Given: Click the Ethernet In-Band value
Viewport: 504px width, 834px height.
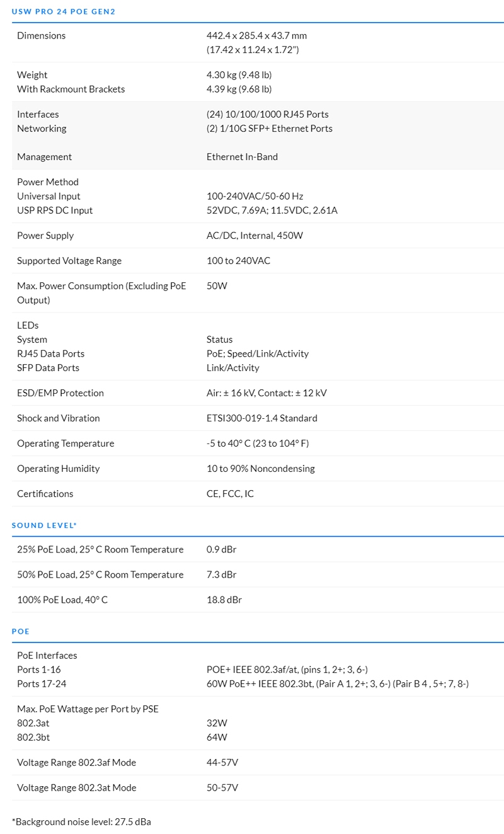Looking at the screenshot, I should 242,157.
